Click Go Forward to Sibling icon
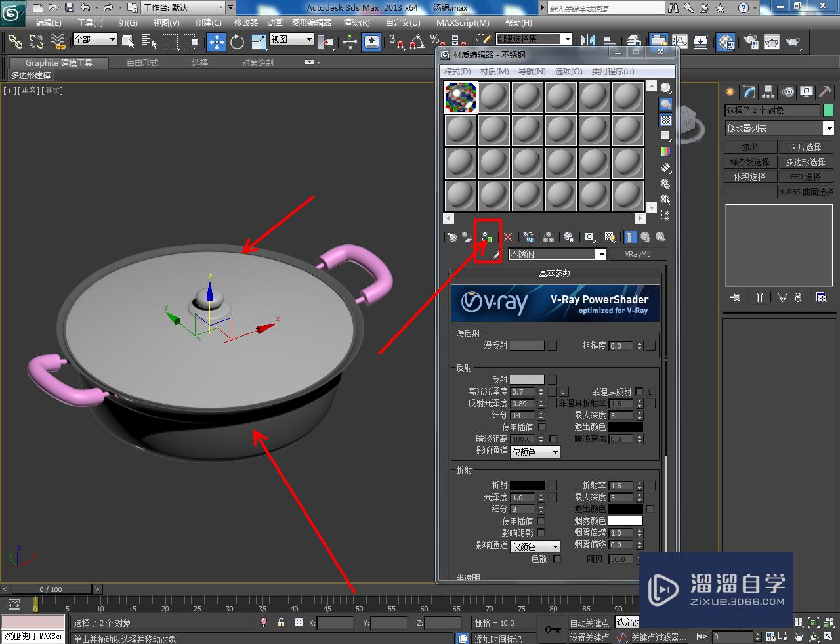Viewport: 840px width, 644px height. [660, 237]
